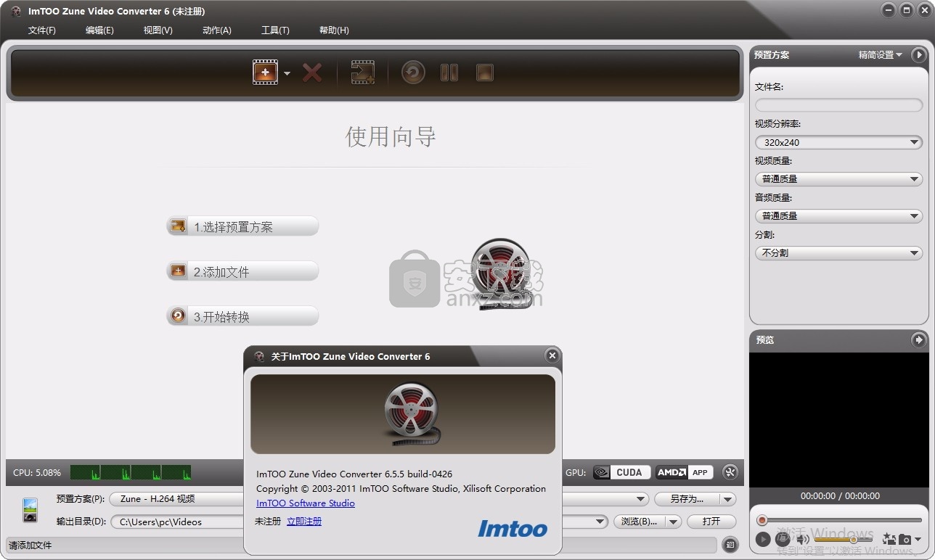935x560 pixels.
Task: Click the add file filmstrip icon
Action: (x=265, y=73)
